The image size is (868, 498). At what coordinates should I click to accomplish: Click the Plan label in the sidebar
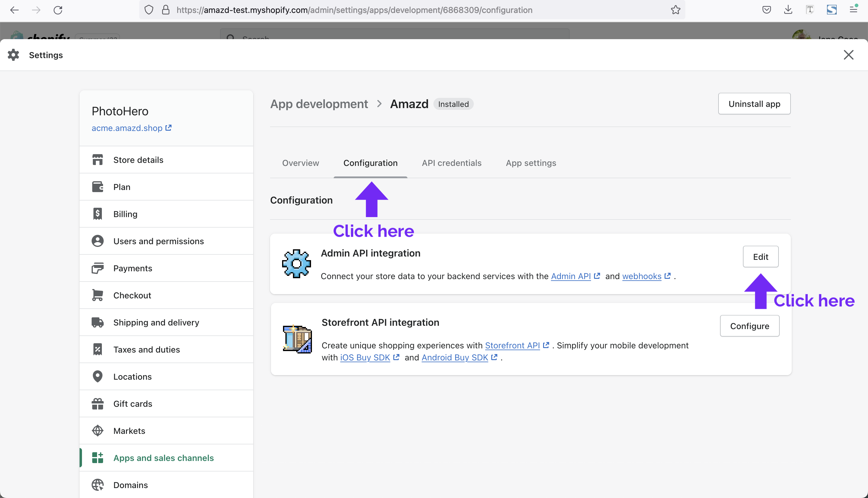click(x=122, y=187)
